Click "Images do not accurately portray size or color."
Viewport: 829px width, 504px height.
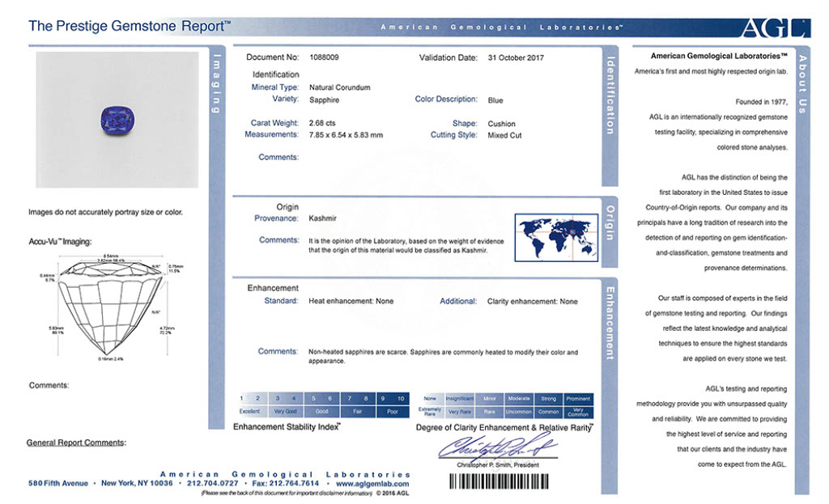coord(106,213)
